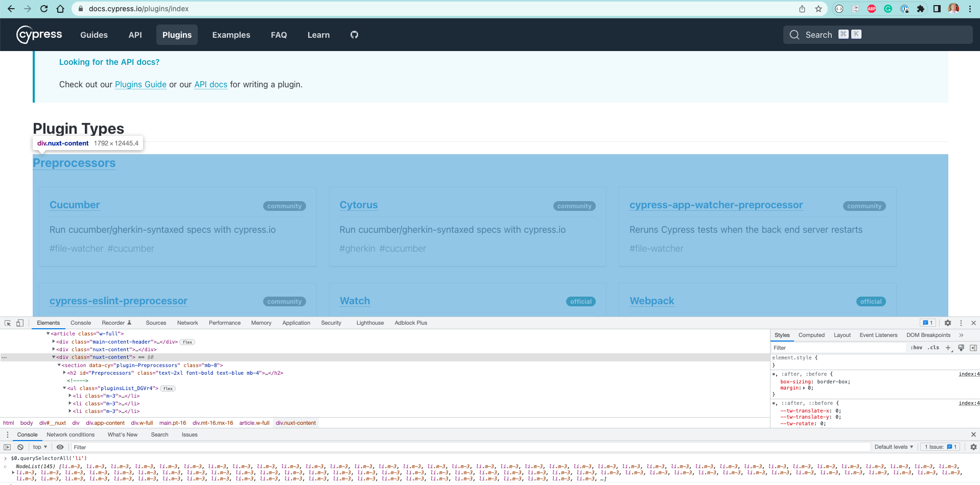Go back with the browser back arrow
This screenshot has height=485, width=980.
click(11, 9)
